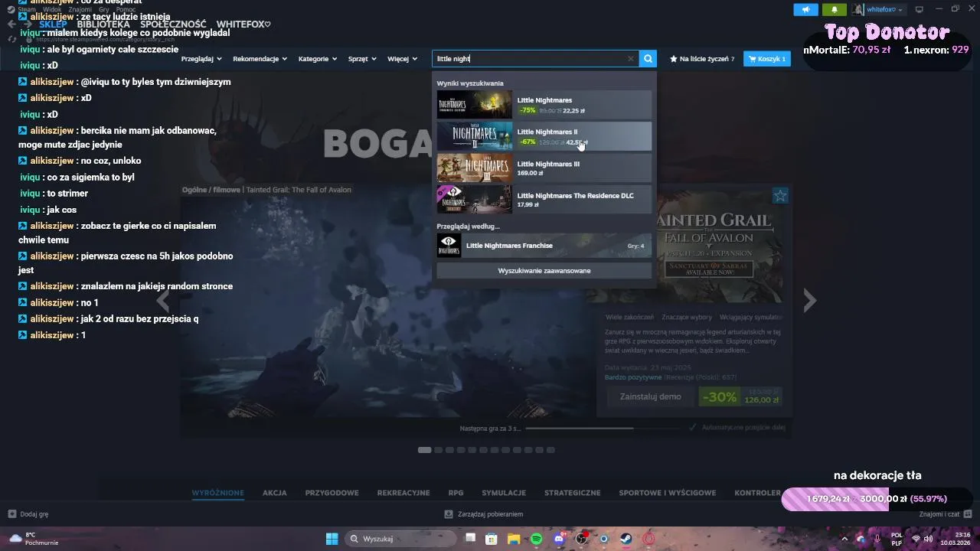Click the Zainstaluj demo button
Viewport: 980px width, 551px height.
tap(650, 396)
